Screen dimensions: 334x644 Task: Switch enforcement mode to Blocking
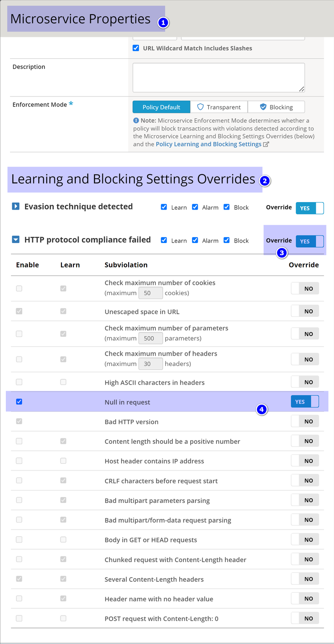276,107
